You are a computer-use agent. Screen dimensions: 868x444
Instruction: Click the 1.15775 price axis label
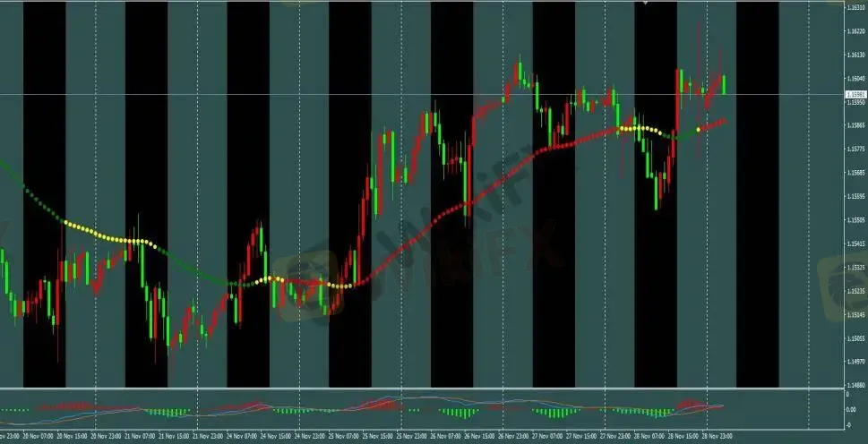click(855, 149)
